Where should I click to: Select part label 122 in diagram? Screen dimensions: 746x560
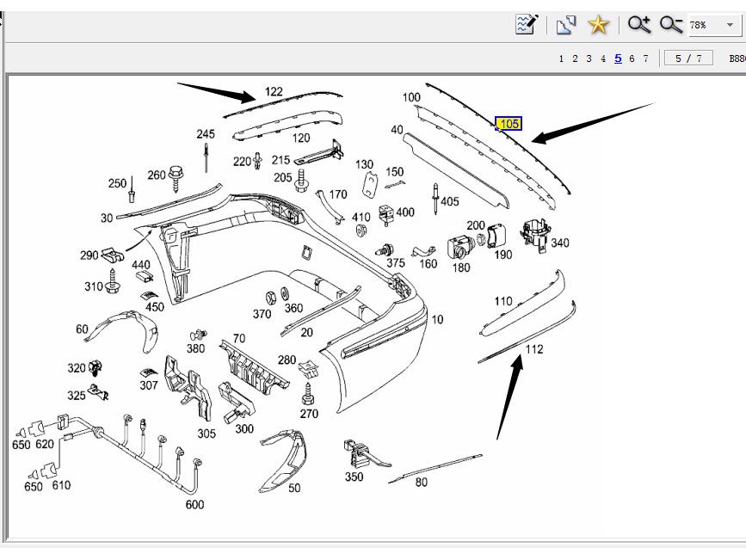(x=274, y=92)
